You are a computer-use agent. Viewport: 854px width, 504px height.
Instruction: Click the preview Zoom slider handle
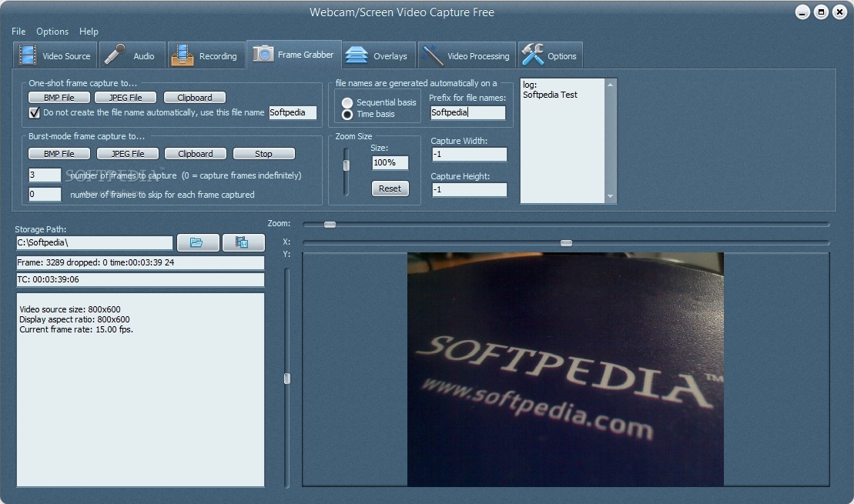330,224
